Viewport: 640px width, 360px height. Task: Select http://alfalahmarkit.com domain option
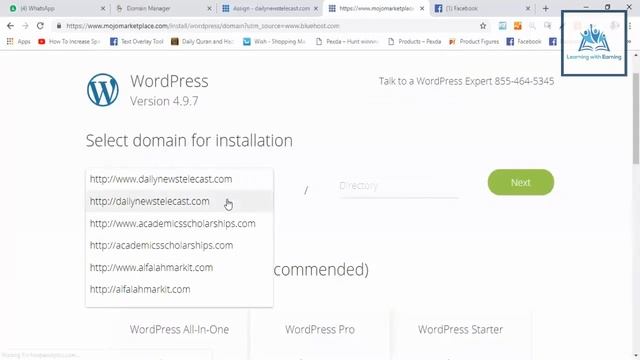pyautogui.click(x=179, y=289)
